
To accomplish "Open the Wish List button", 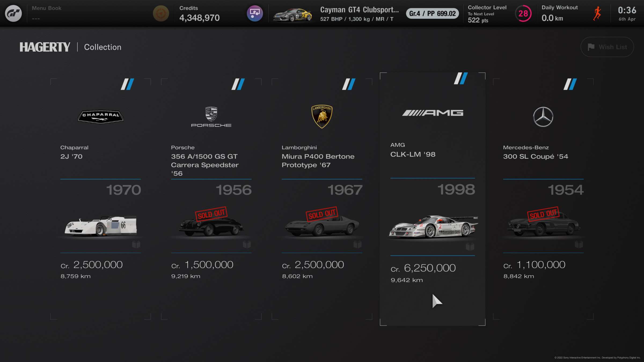I will 607,47.
